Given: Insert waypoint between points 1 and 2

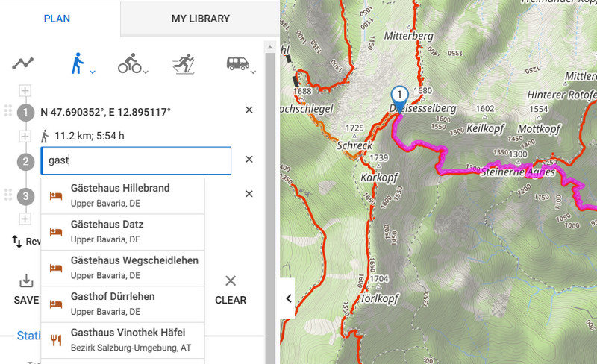Looking at the screenshot, I should [25, 136].
